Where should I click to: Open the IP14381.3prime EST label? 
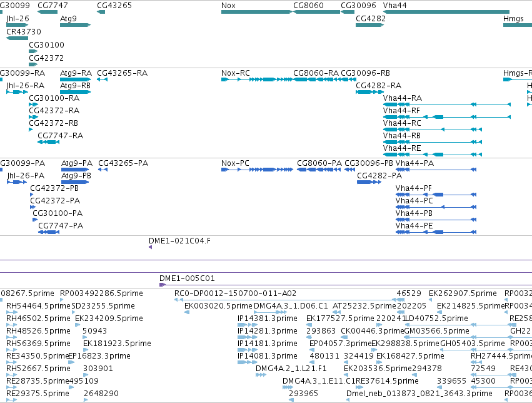[x=268, y=319]
